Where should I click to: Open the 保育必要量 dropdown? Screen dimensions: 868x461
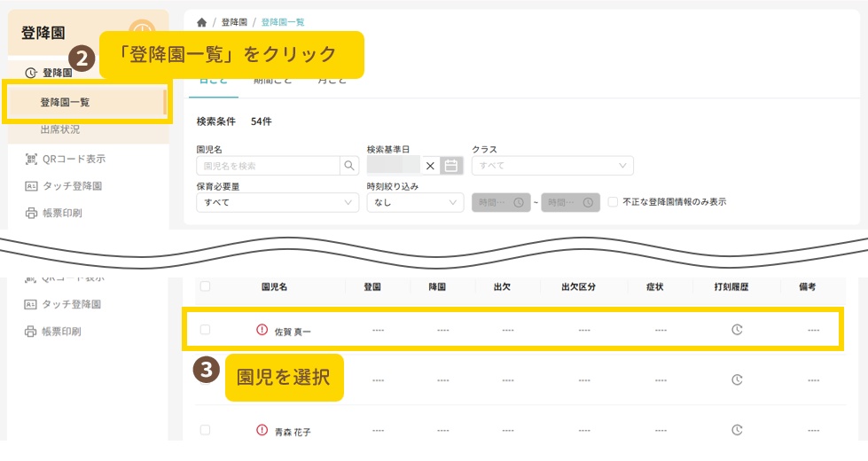coord(277,202)
